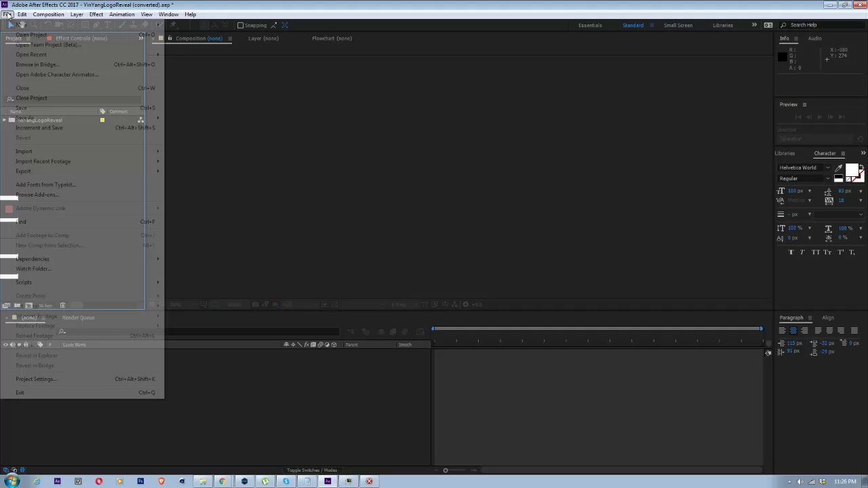The width and height of the screenshot is (868, 488).
Task: Enable the Snapping checkbox
Action: click(240, 25)
